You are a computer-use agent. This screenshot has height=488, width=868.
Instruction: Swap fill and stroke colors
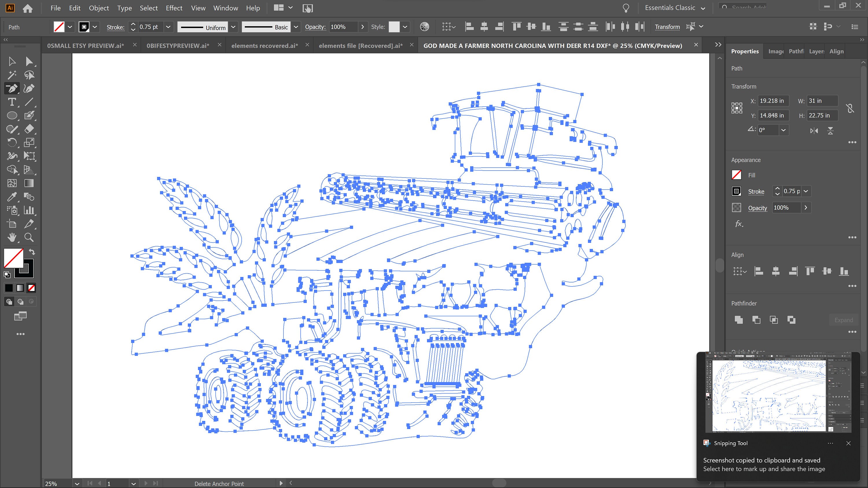(32, 252)
